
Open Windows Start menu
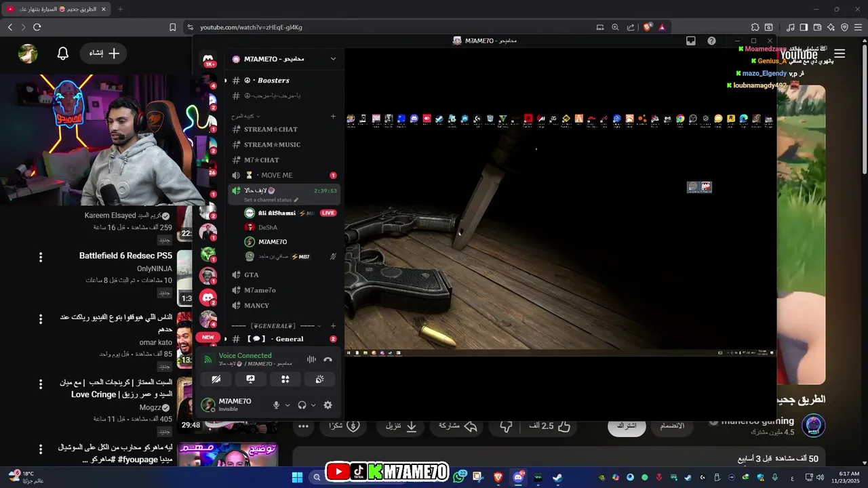pyautogui.click(x=297, y=477)
